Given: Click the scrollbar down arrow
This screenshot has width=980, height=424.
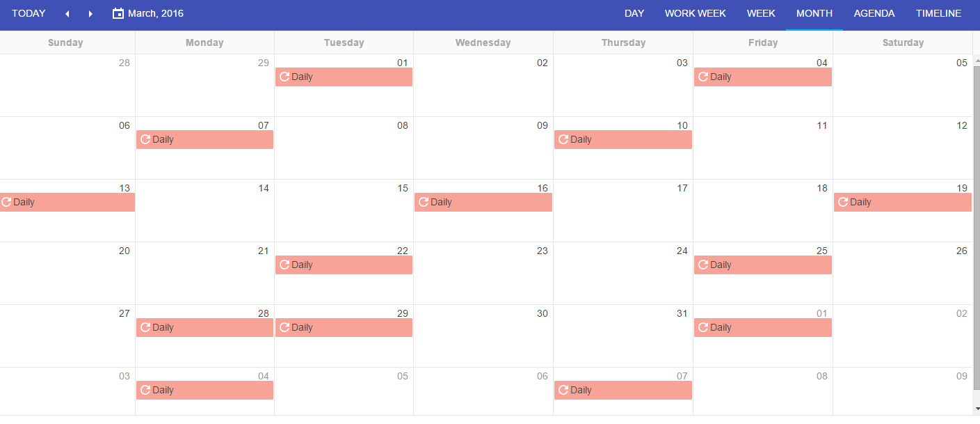Looking at the screenshot, I should (x=976, y=409).
